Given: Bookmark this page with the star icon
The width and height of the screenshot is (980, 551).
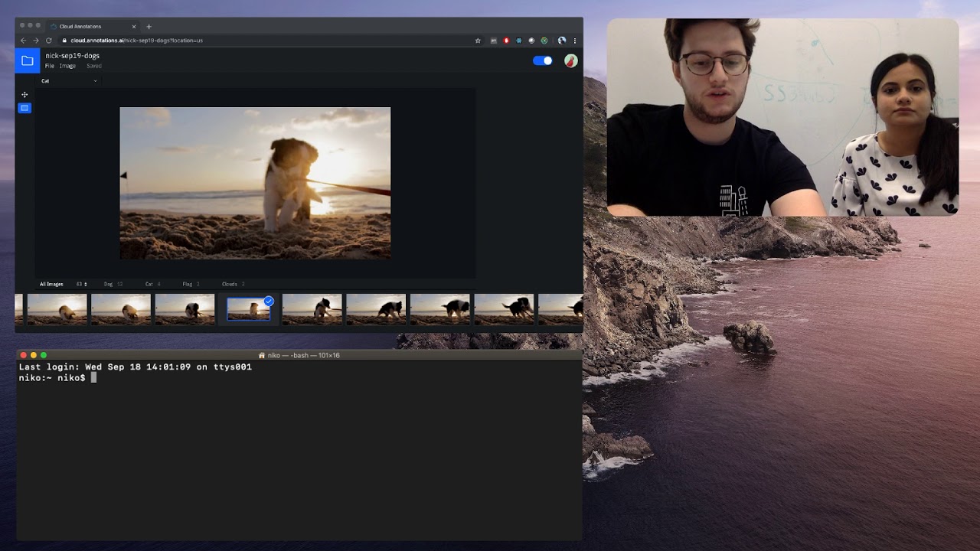Looking at the screenshot, I should coord(478,41).
